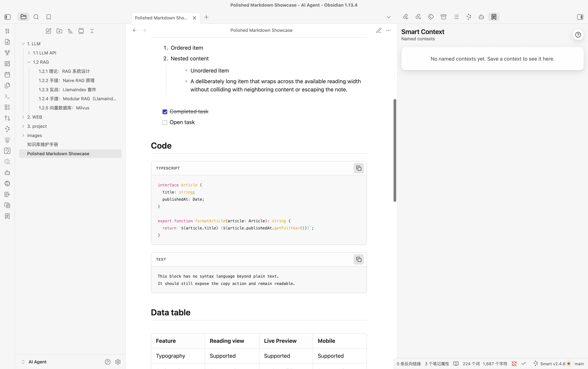Viewport: 588px width, 369px height.
Task: Select the Smart Context panel tab
Action: coord(494,17)
